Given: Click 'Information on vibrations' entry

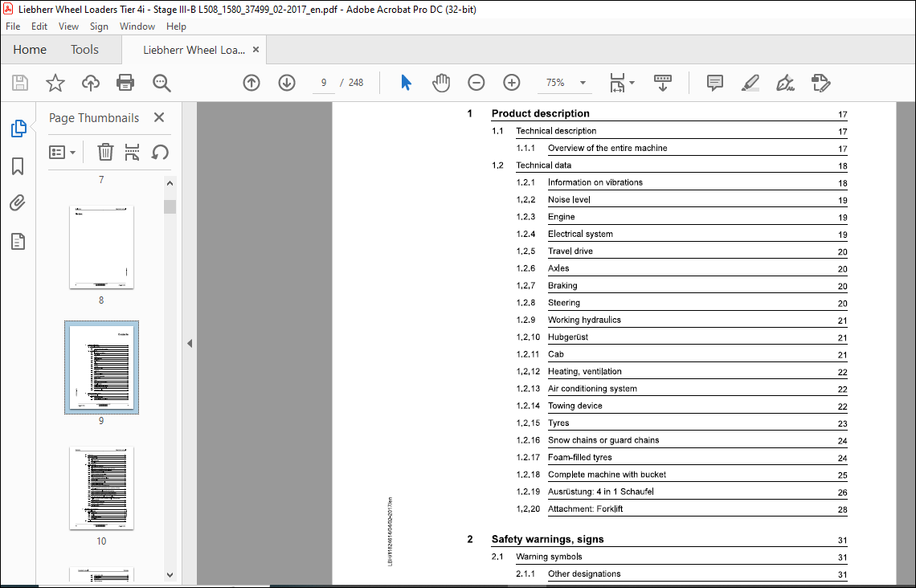Looking at the screenshot, I should point(595,182).
